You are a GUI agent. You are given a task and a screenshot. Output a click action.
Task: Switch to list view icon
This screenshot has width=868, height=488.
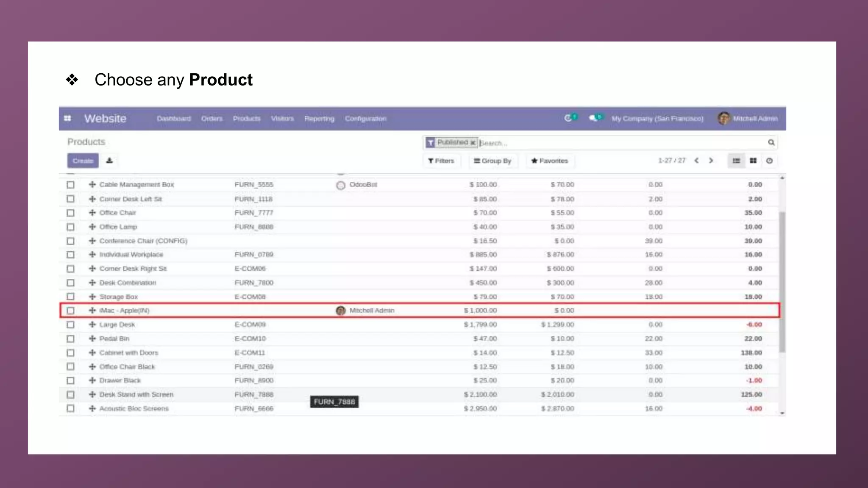tap(736, 161)
